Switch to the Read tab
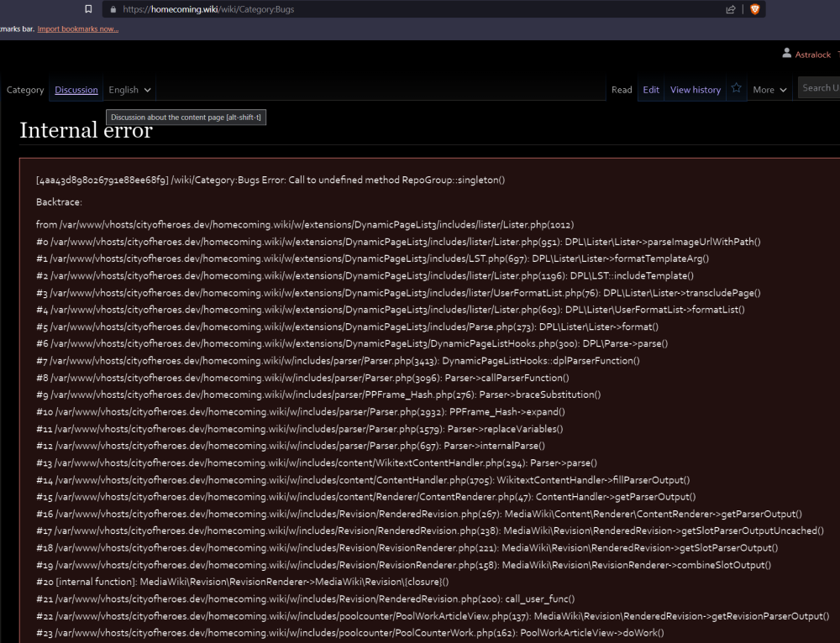Viewport: 840px width, 643px height. click(622, 90)
